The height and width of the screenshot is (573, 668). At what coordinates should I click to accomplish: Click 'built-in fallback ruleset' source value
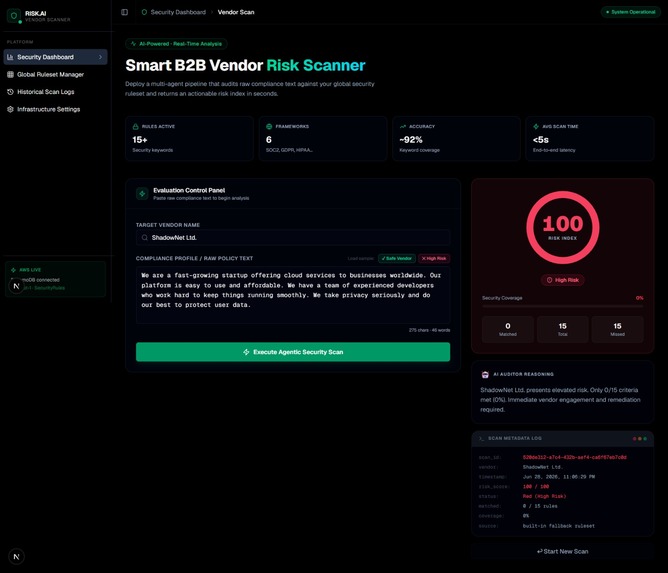pos(559,526)
